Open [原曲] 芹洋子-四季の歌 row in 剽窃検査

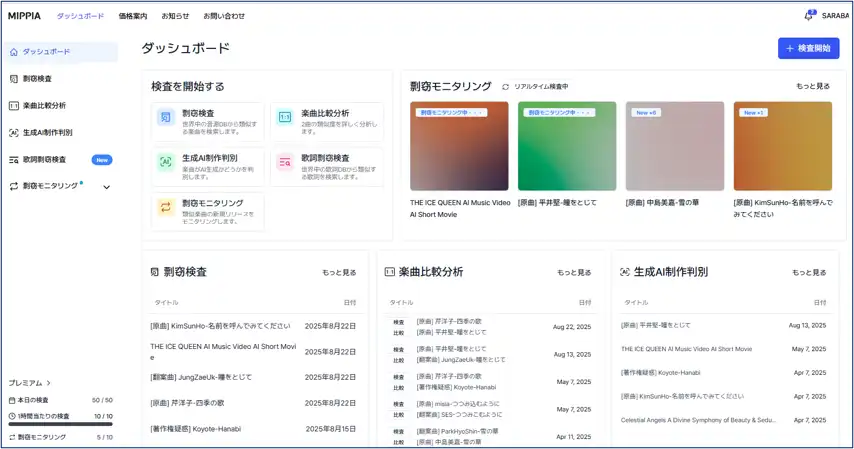click(253, 403)
